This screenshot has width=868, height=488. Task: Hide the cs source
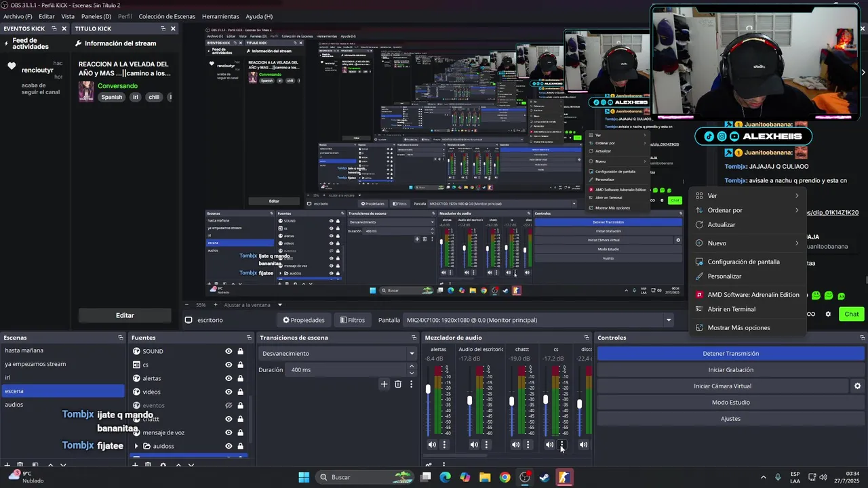point(229,365)
